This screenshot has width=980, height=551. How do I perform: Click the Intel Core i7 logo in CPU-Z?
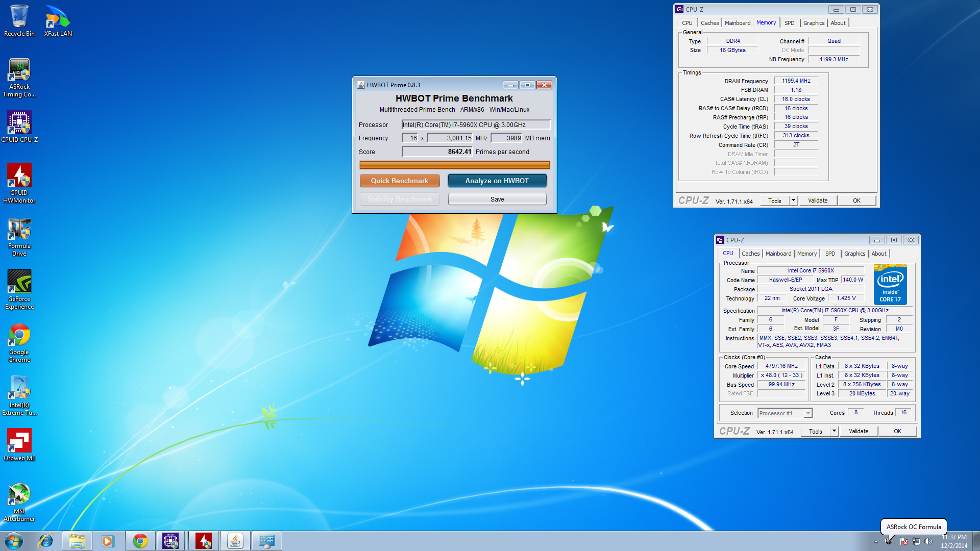[x=890, y=284]
